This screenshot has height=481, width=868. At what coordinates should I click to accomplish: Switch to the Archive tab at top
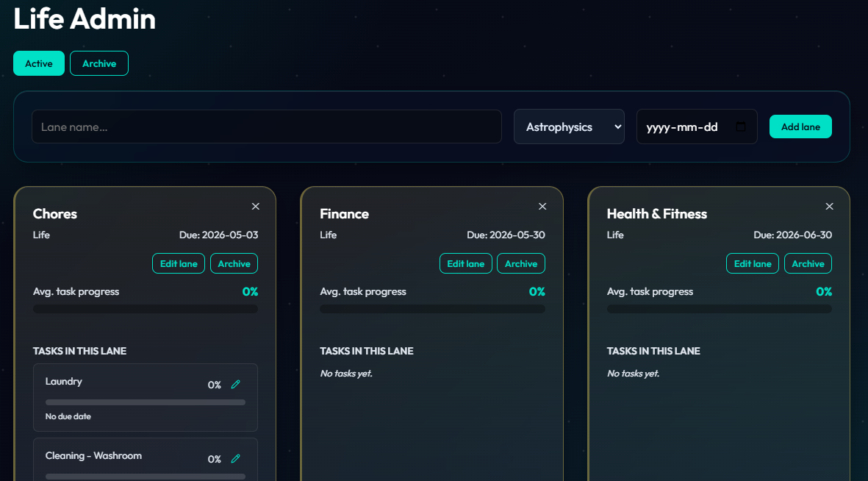click(x=99, y=63)
